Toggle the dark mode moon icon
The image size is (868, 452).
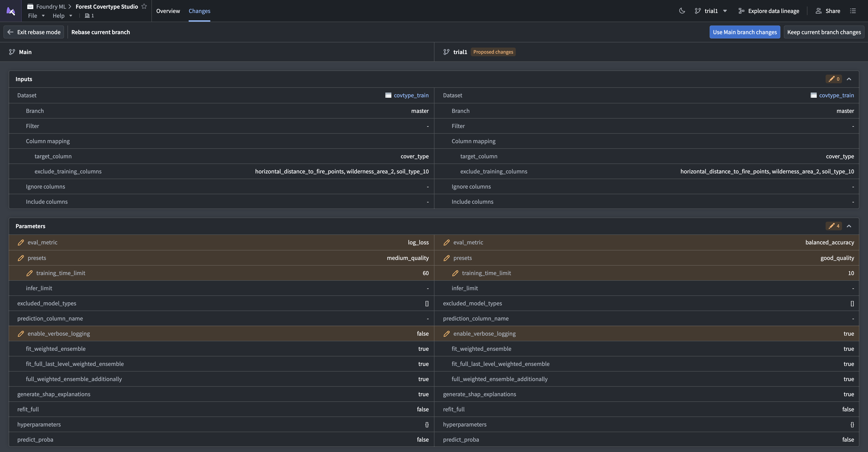tap(682, 11)
